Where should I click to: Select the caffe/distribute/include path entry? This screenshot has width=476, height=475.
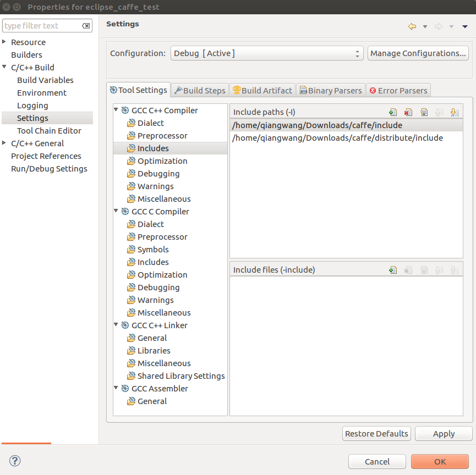click(x=346, y=138)
